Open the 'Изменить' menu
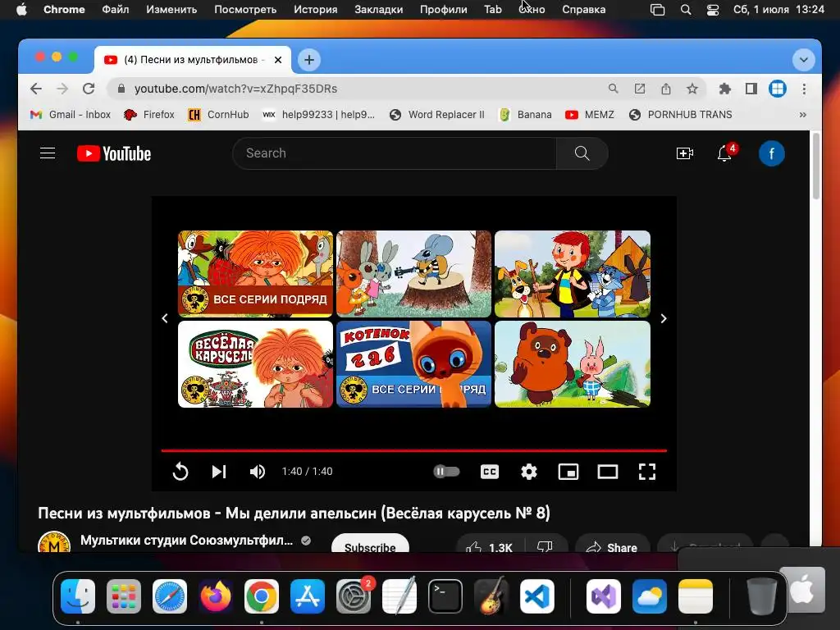The height and width of the screenshot is (630, 840). coord(171,9)
